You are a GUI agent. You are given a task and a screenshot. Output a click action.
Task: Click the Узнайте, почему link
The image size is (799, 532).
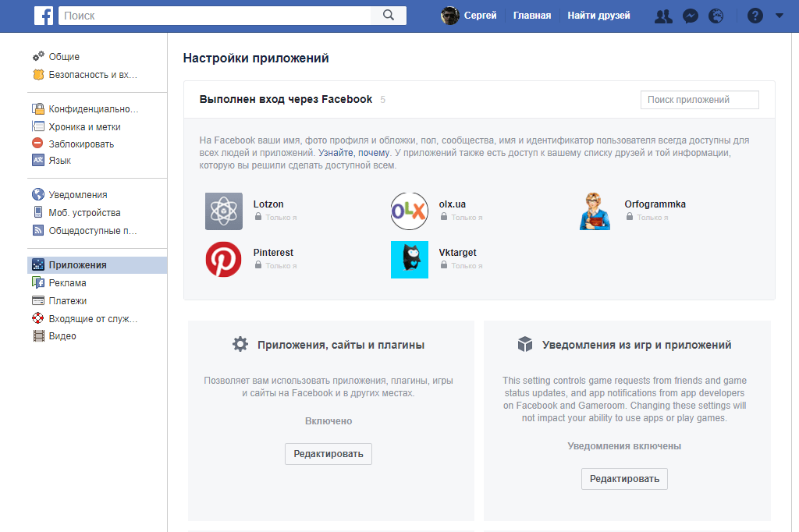coord(353,153)
